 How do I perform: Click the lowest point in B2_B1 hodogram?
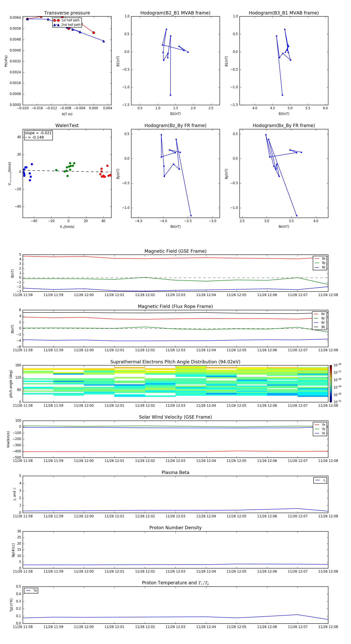pyautogui.click(x=170, y=95)
